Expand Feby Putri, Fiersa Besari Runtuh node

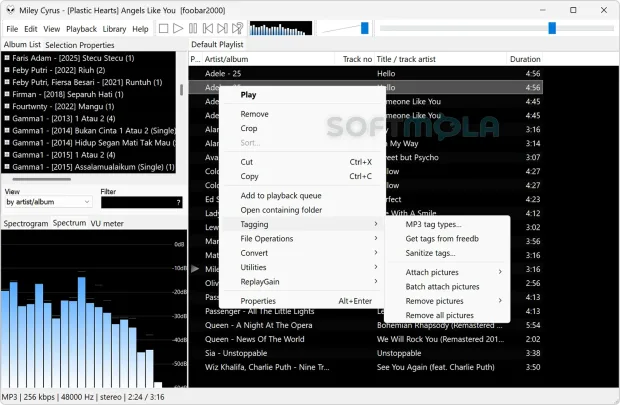7,82
